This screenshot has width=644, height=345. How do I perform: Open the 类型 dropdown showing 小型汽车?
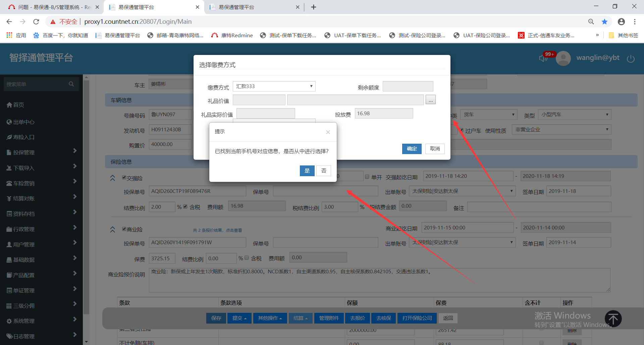coord(575,115)
